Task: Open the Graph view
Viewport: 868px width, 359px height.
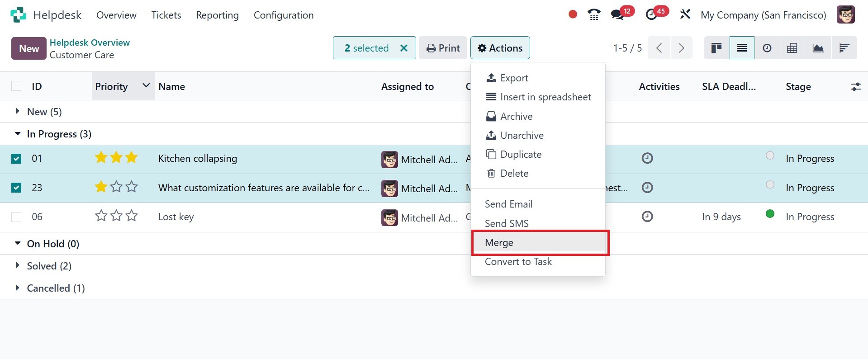Action: pos(818,48)
